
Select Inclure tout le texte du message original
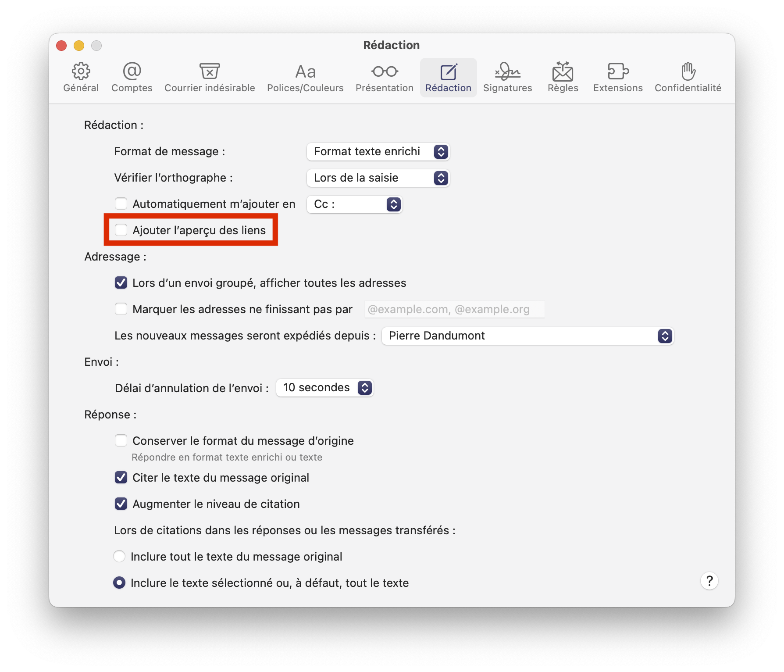[119, 556]
